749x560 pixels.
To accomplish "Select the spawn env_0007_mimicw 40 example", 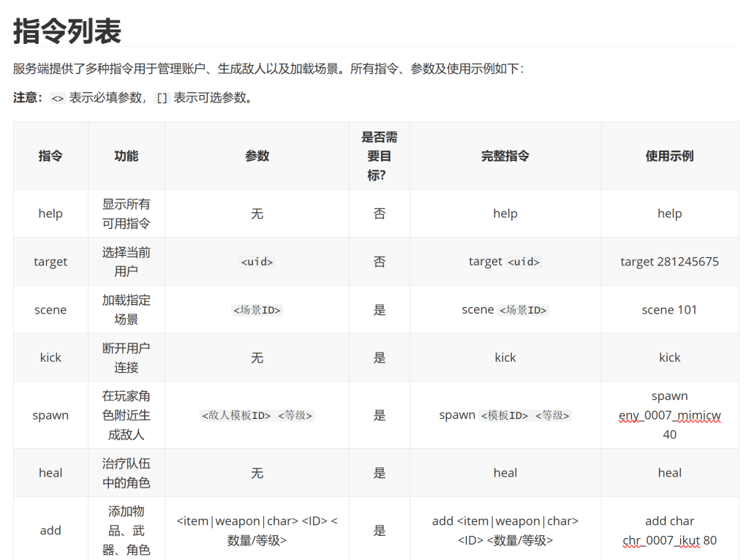I will click(x=669, y=415).
